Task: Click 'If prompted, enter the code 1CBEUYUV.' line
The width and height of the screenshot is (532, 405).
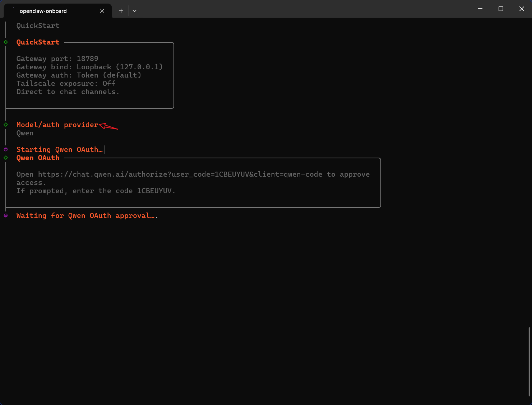Action: [96, 191]
